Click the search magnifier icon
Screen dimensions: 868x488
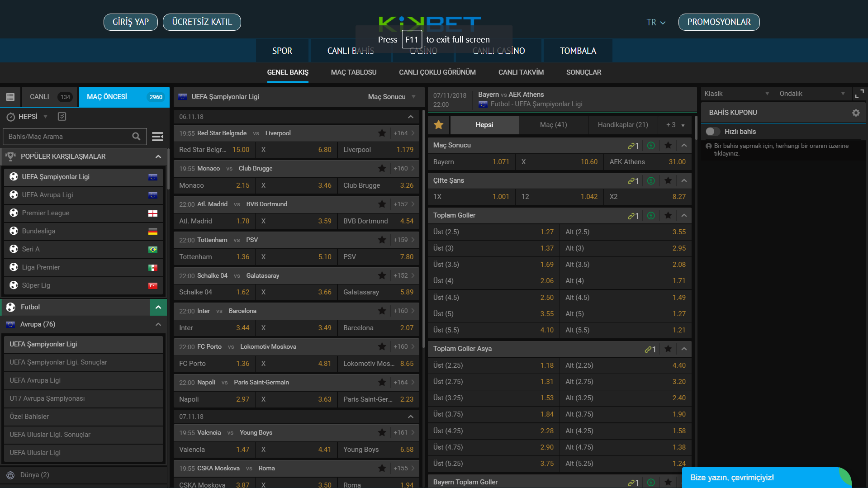click(x=136, y=136)
